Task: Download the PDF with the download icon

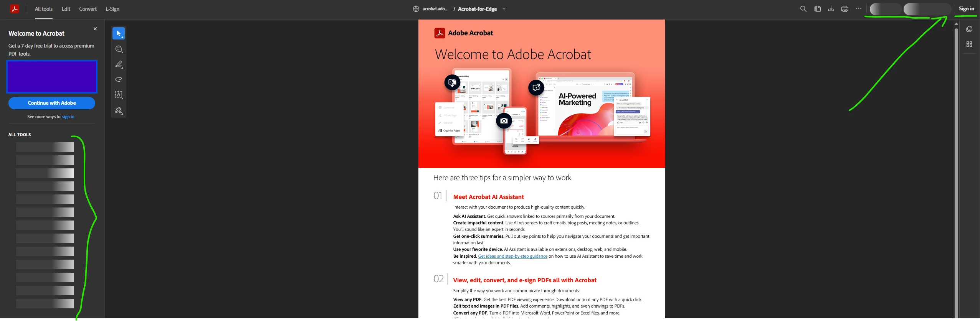Action: [831, 9]
